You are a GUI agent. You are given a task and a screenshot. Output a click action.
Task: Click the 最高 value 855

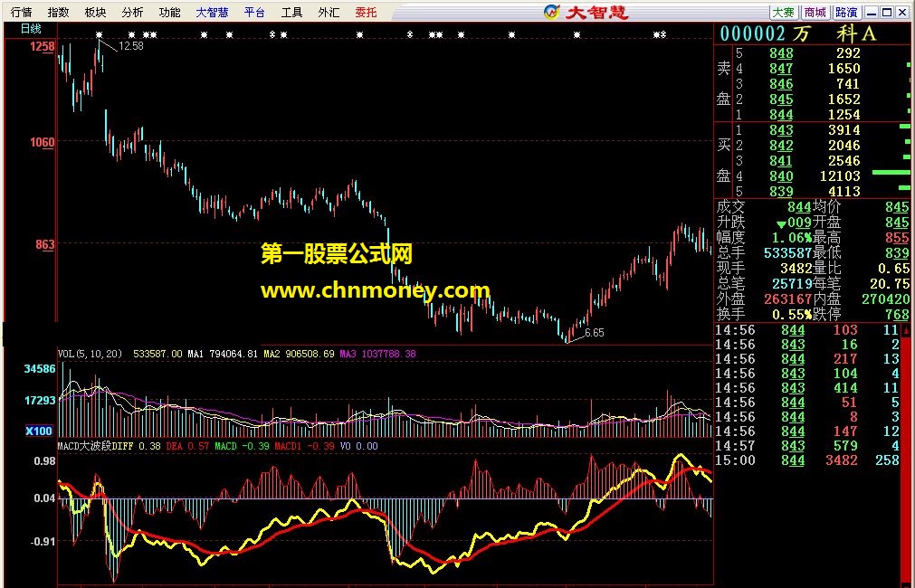pos(897,237)
